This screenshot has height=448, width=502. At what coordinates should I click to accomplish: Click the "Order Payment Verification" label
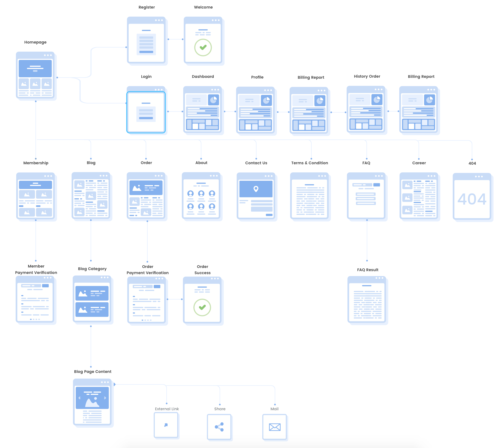click(x=147, y=270)
